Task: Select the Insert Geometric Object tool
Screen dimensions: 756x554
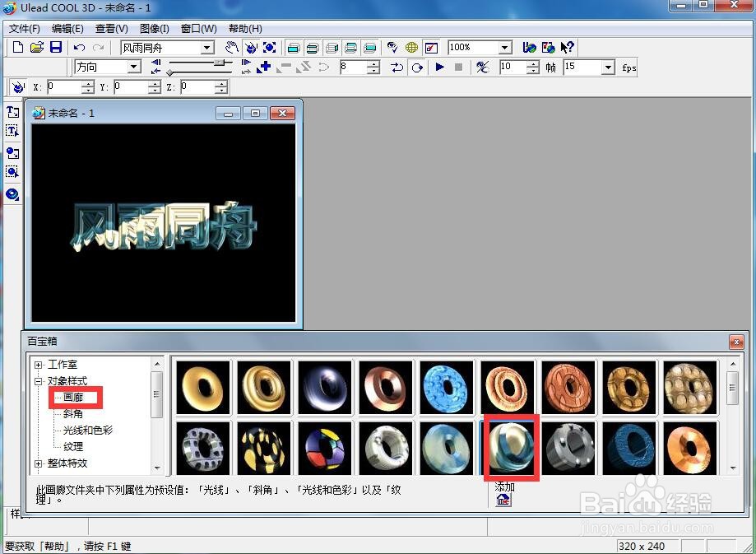Action: [12, 194]
